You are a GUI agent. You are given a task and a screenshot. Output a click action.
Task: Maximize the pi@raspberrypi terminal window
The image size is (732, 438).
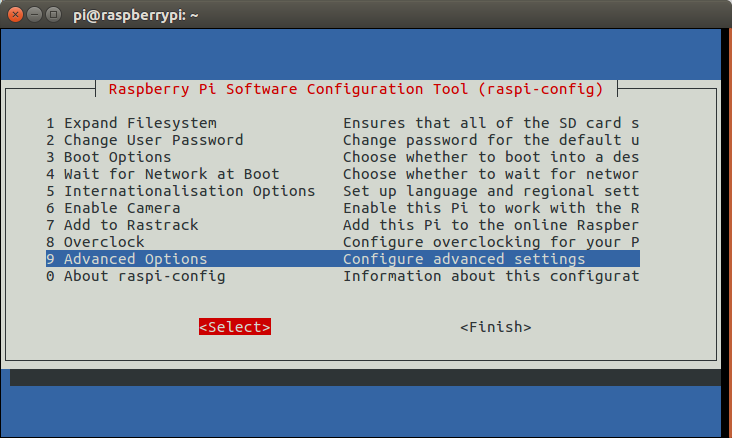pos(54,15)
